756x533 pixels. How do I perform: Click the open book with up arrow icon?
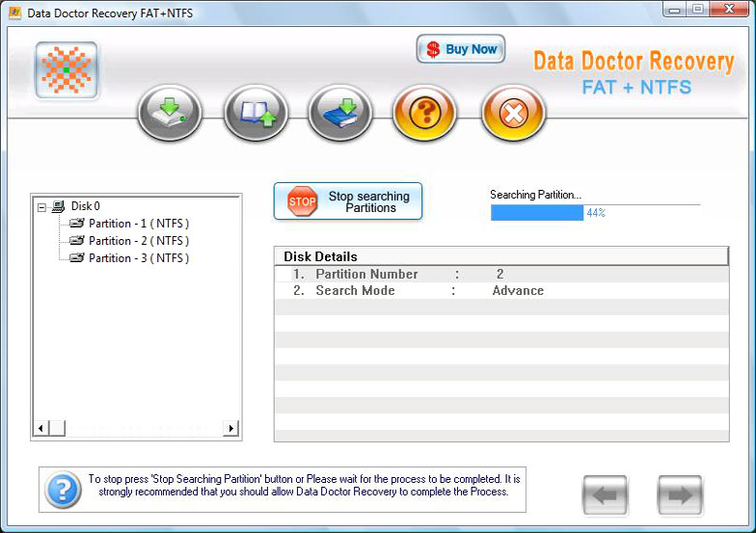click(256, 113)
